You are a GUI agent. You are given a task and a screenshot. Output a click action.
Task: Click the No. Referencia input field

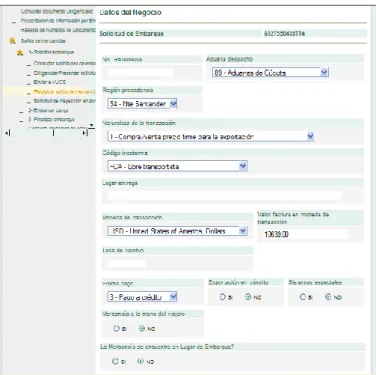[x=141, y=72]
